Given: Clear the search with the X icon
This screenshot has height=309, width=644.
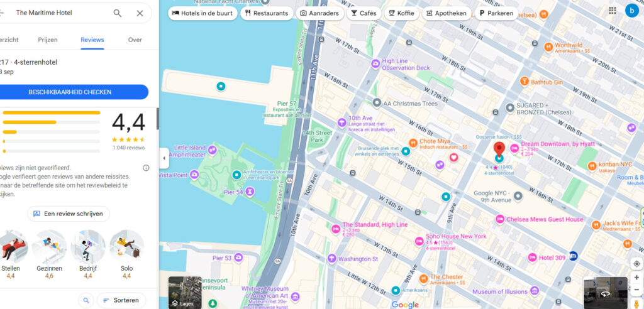Looking at the screenshot, I should (x=140, y=13).
